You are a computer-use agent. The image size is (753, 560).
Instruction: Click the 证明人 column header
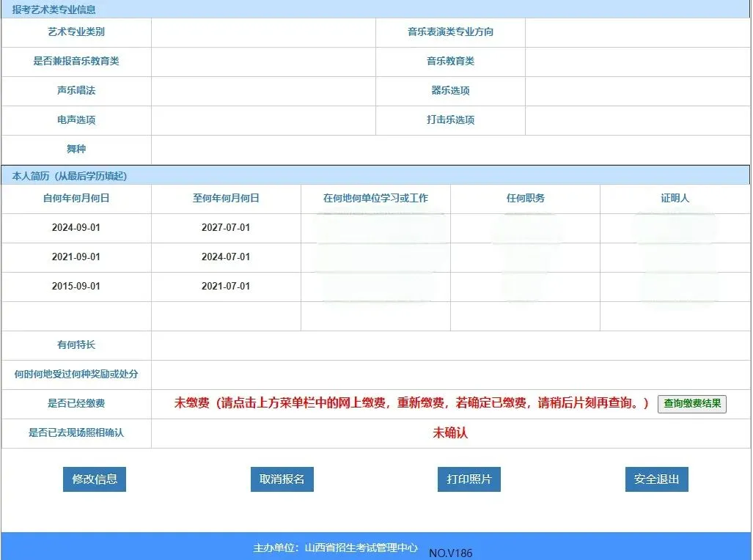click(675, 198)
